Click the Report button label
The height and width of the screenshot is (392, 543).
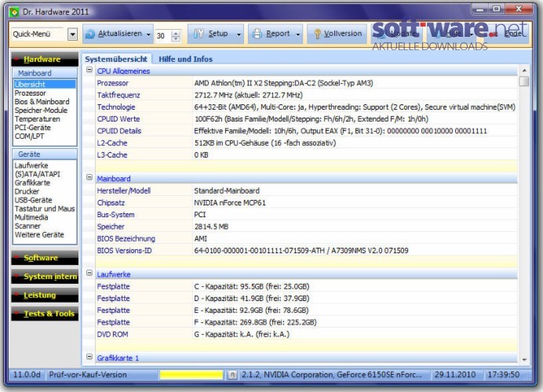(x=278, y=34)
